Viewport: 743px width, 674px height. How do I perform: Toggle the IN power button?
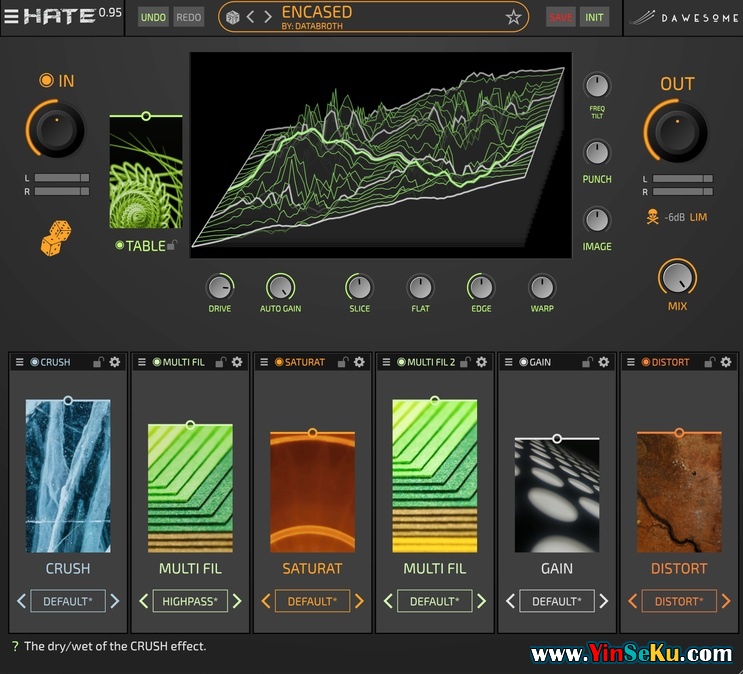pyautogui.click(x=46, y=81)
